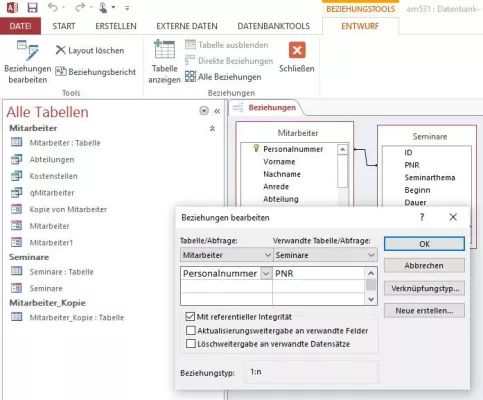Click the touch mode hand icon
This screenshot has height=400, width=483.
tap(103, 7)
